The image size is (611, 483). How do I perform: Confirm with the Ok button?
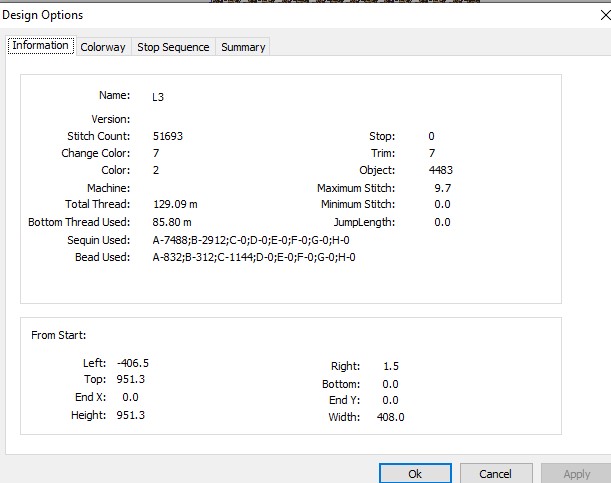(x=415, y=473)
